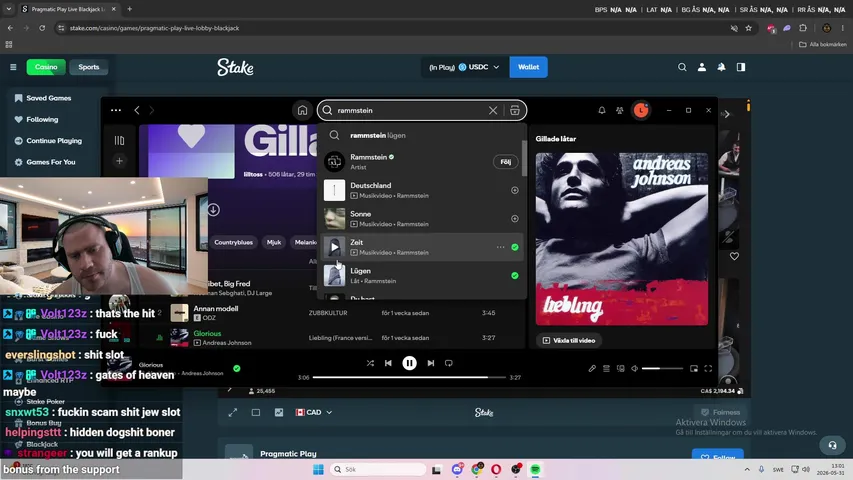Play the Annan modell track row
This screenshot has width=853, height=480.
(x=332, y=313)
